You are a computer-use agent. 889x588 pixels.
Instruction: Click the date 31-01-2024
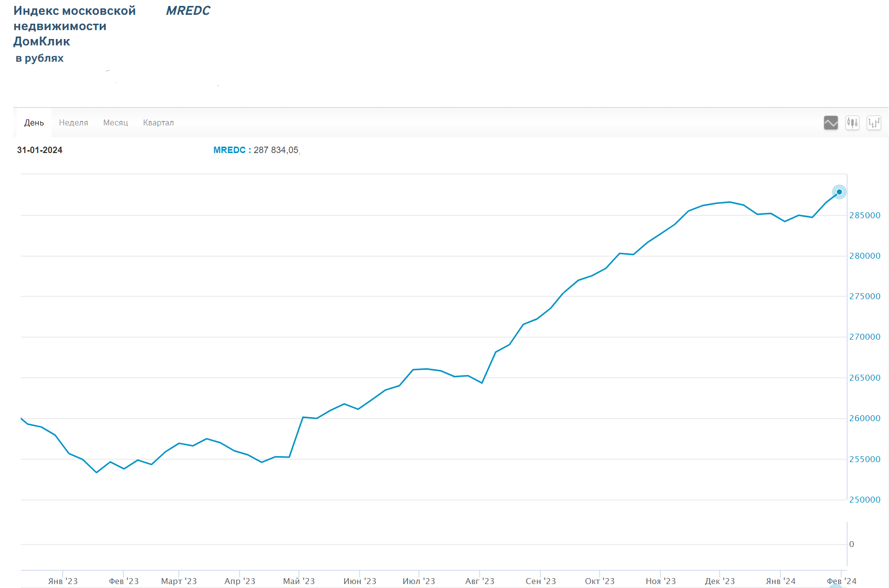[x=40, y=150]
